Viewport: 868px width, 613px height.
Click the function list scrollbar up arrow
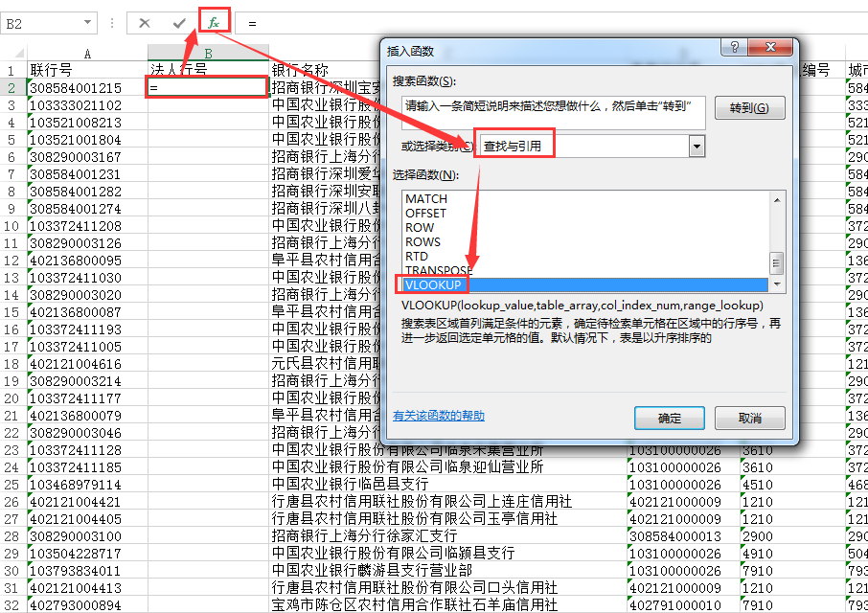pos(777,198)
